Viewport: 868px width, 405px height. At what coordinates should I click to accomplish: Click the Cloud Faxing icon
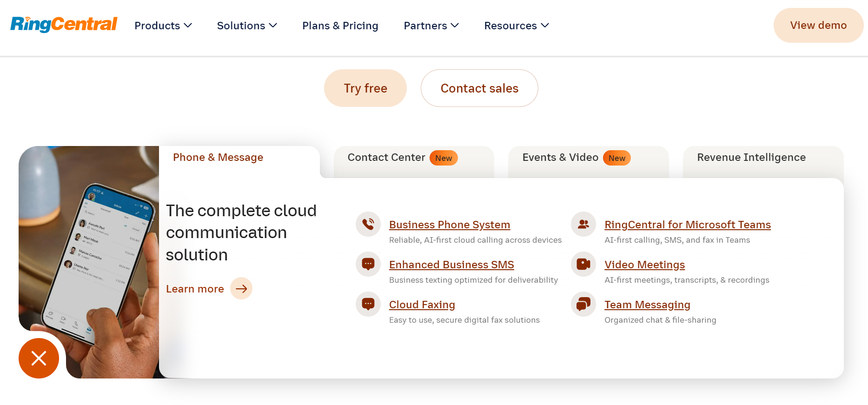point(368,304)
